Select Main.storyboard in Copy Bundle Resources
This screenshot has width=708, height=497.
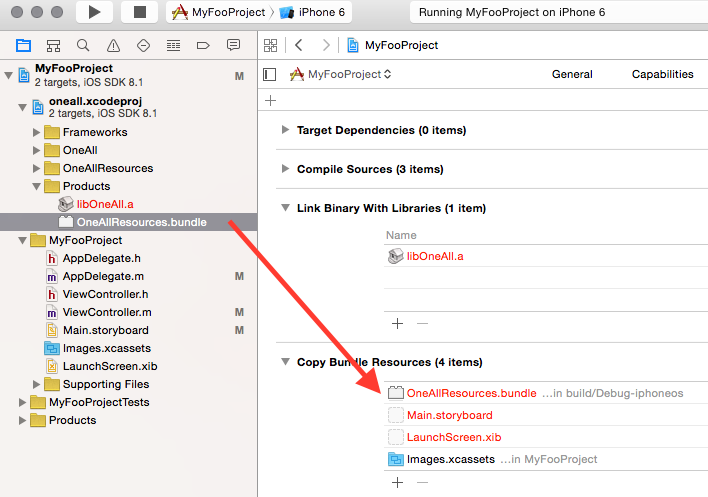(x=545, y=415)
